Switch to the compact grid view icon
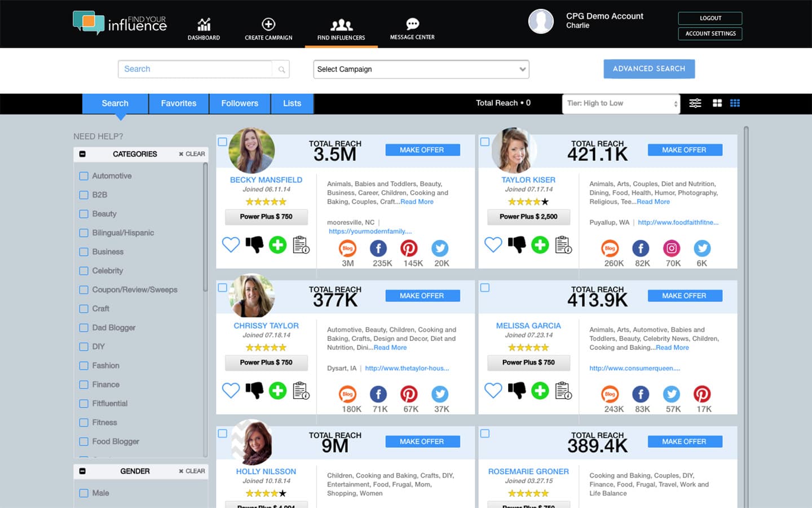The height and width of the screenshot is (508, 812). 735,103
